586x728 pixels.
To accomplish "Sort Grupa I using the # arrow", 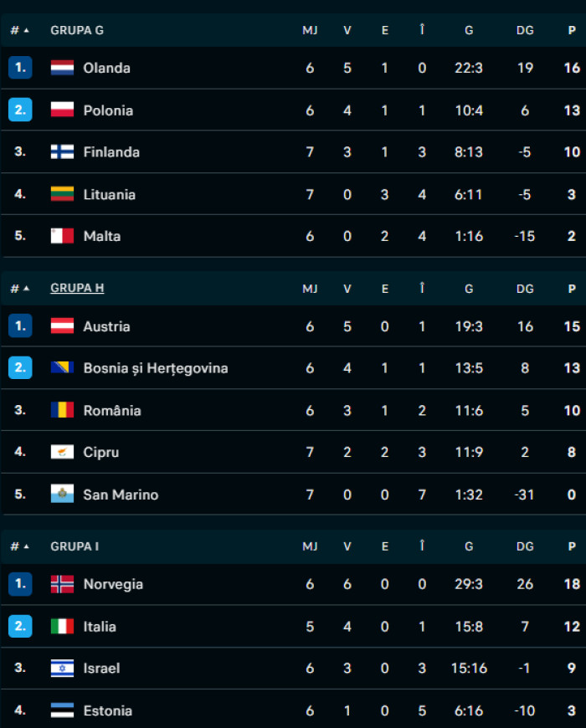I will point(26,546).
